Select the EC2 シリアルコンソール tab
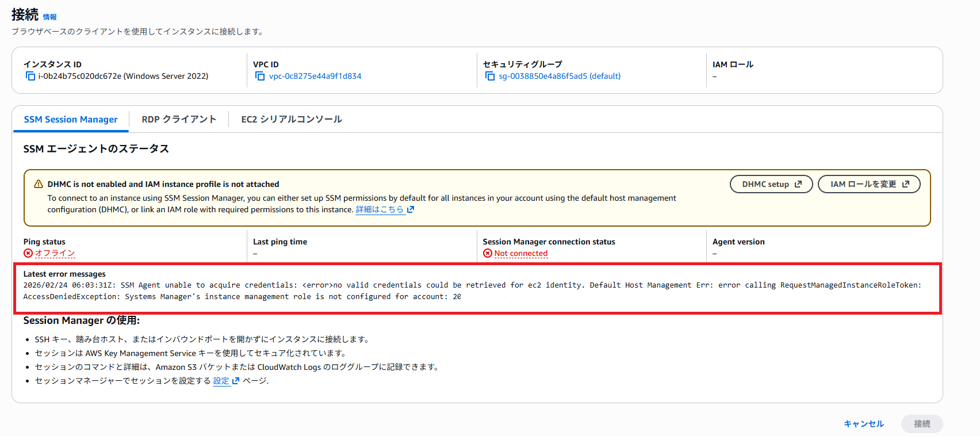 click(x=292, y=119)
